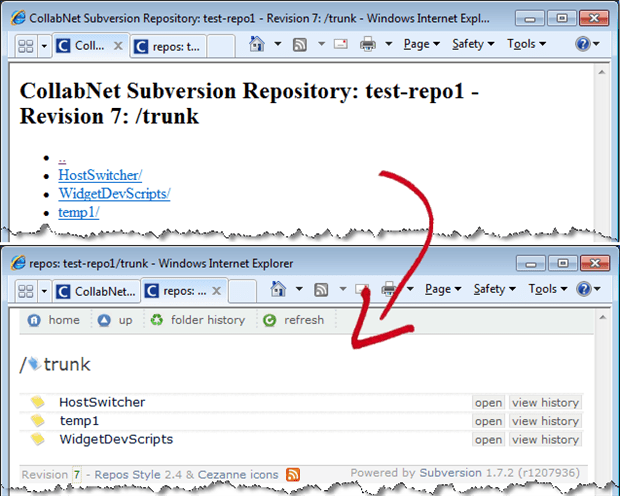This screenshot has width=620, height=496.
Task: Click temp1 folder name in repos list
Action: (79, 421)
